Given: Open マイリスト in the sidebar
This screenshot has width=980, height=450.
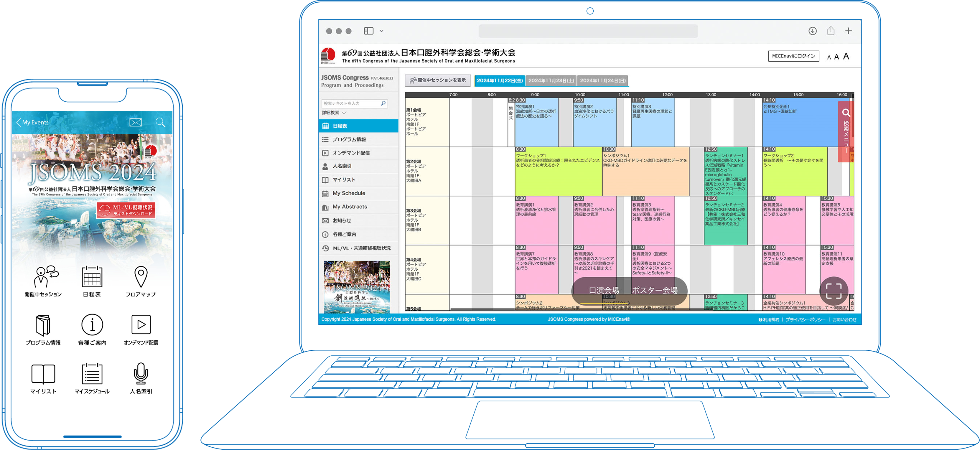Looking at the screenshot, I should [358, 180].
